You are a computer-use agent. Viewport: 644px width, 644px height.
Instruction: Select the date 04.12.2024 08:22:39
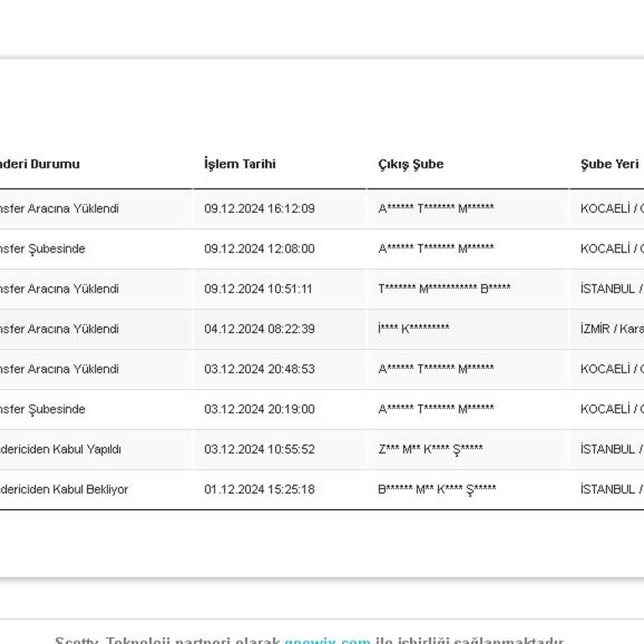coord(260,329)
